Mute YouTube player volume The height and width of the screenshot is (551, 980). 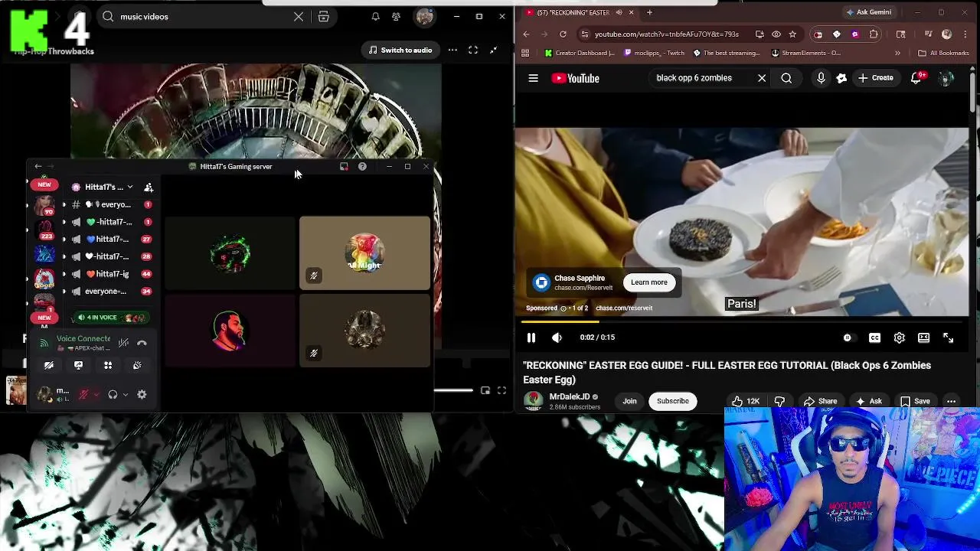(x=557, y=337)
